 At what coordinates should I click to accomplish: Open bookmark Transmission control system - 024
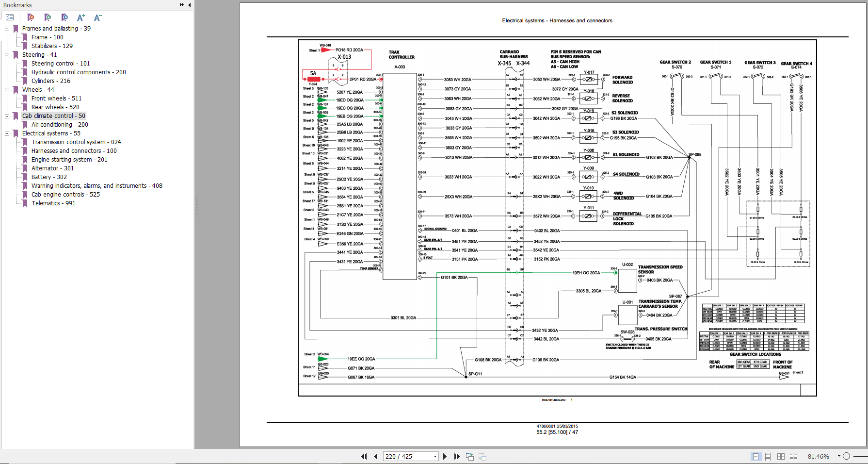click(x=76, y=142)
